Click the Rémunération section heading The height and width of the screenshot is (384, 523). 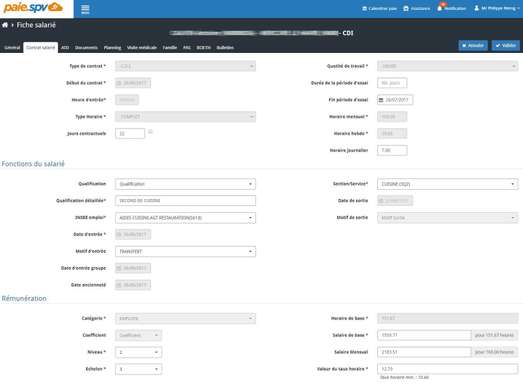point(24,298)
